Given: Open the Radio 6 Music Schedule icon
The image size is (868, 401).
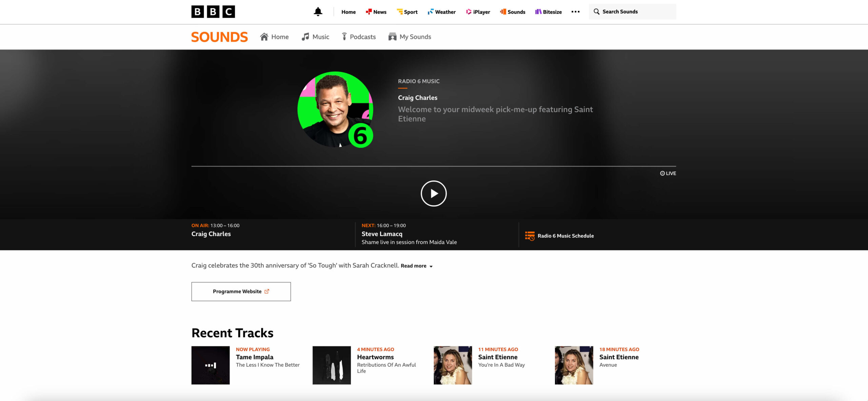Looking at the screenshot, I should pyautogui.click(x=530, y=236).
